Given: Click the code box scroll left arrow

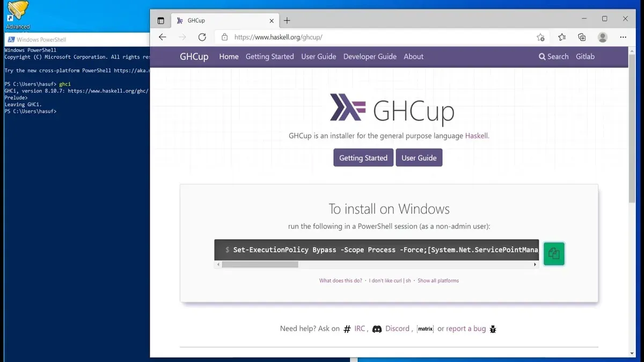Looking at the screenshot, I should coord(218,264).
